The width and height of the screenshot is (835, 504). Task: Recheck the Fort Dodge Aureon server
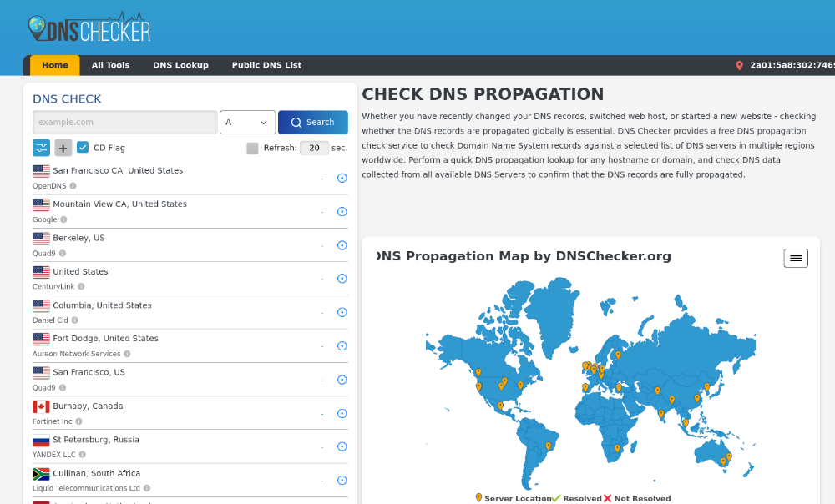point(342,346)
